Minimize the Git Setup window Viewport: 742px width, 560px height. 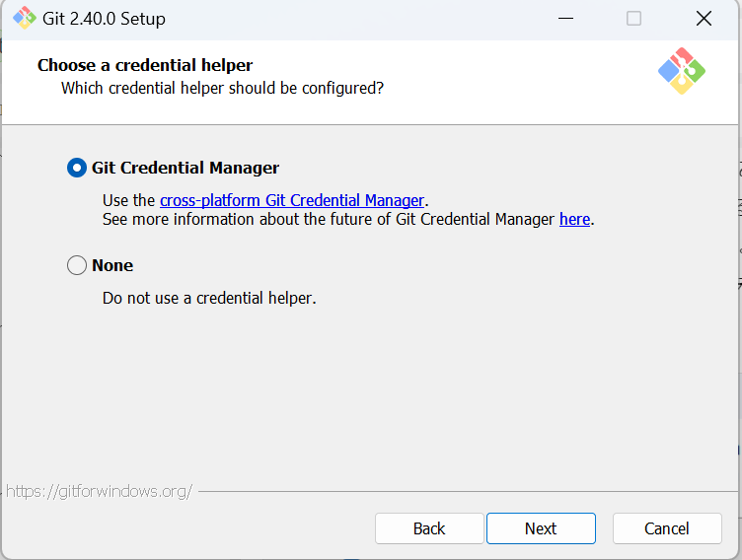[566, 19]
